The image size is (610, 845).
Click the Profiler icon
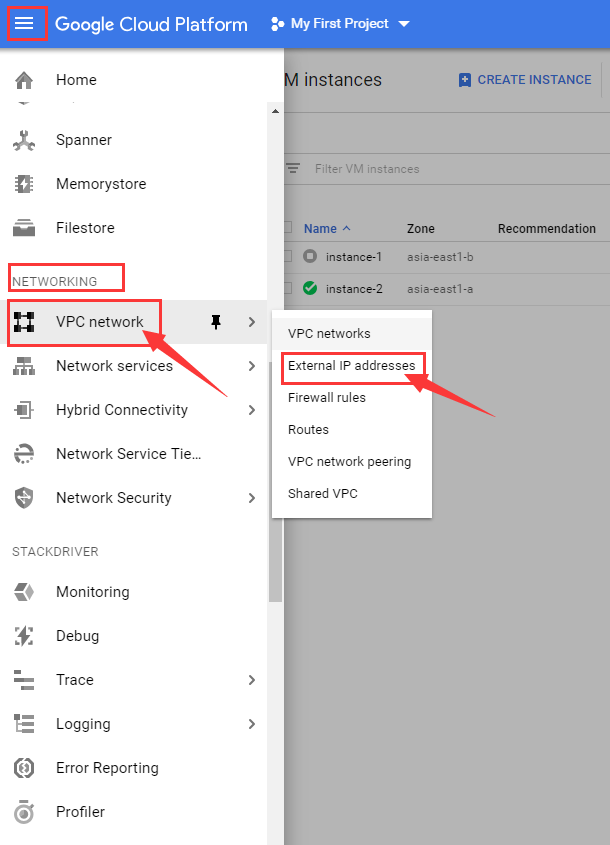[x=24, y=812]
